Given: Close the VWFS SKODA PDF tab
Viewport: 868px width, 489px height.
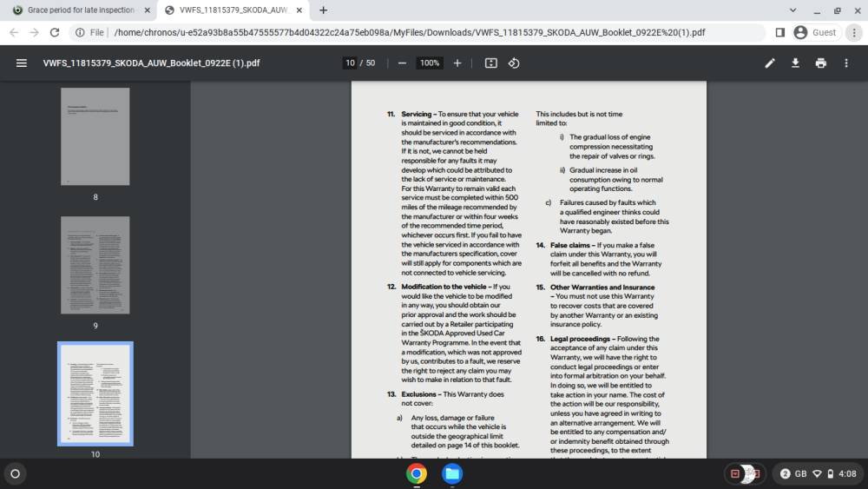Looking at the screenshot, I should click(299, 10).
